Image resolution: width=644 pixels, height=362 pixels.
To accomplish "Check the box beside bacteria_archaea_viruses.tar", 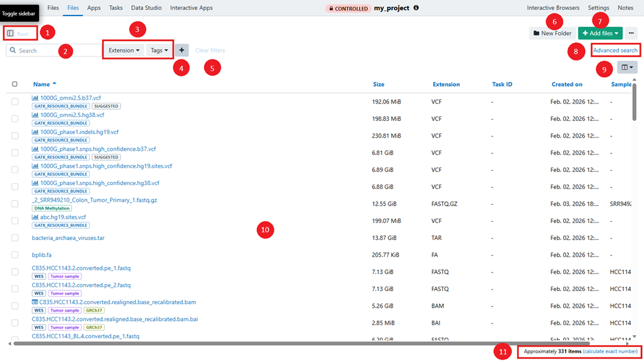I will tap(14, 238).
